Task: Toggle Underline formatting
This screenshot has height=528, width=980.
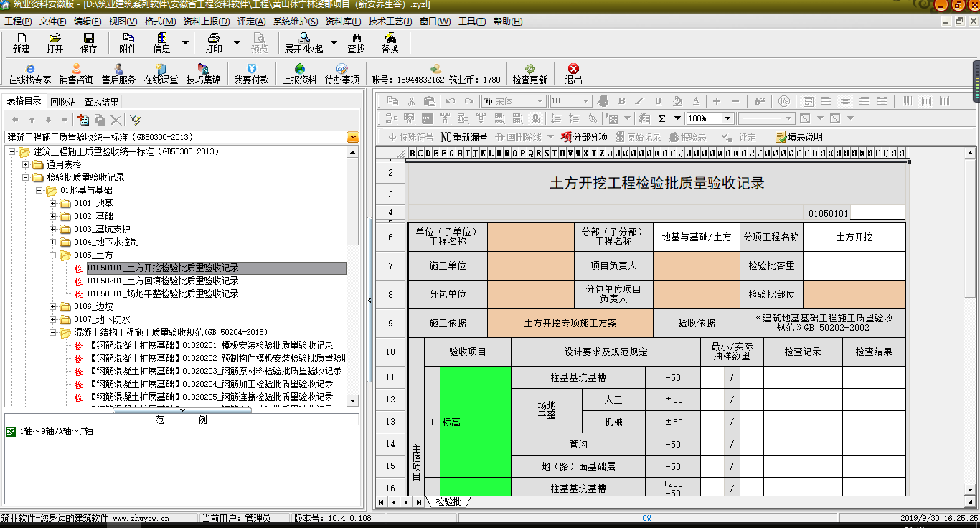Action: tap(659, 101)
